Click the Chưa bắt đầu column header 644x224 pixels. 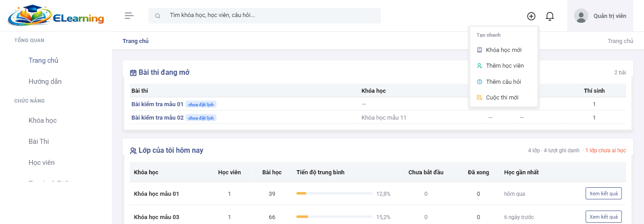[426, 172]
